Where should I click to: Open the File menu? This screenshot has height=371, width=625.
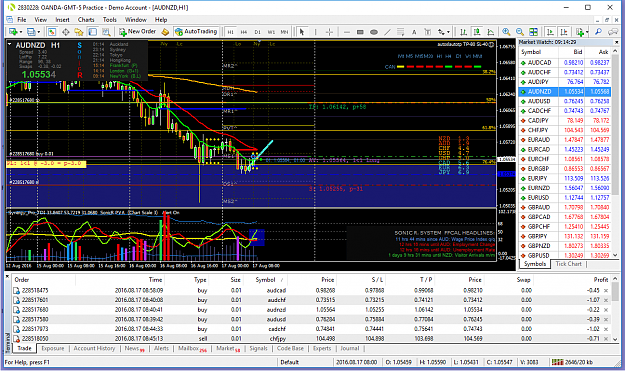point(22,20)
